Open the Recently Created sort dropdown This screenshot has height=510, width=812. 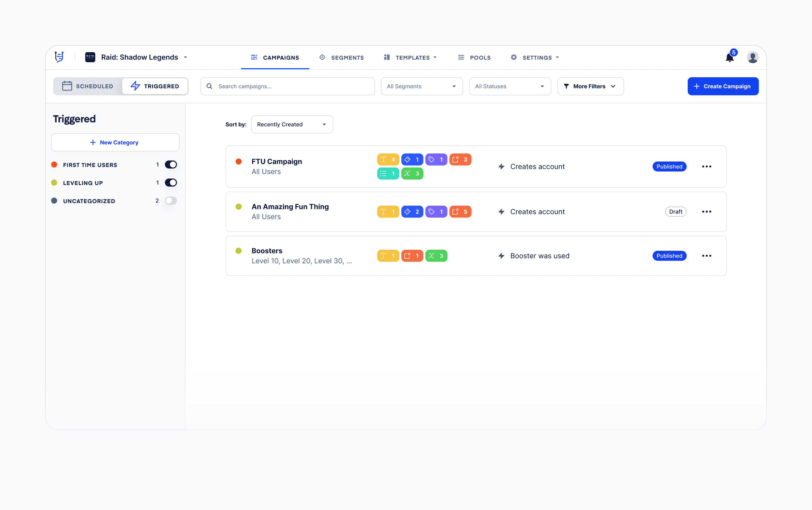pyautogui.click(x=292, y=124)
